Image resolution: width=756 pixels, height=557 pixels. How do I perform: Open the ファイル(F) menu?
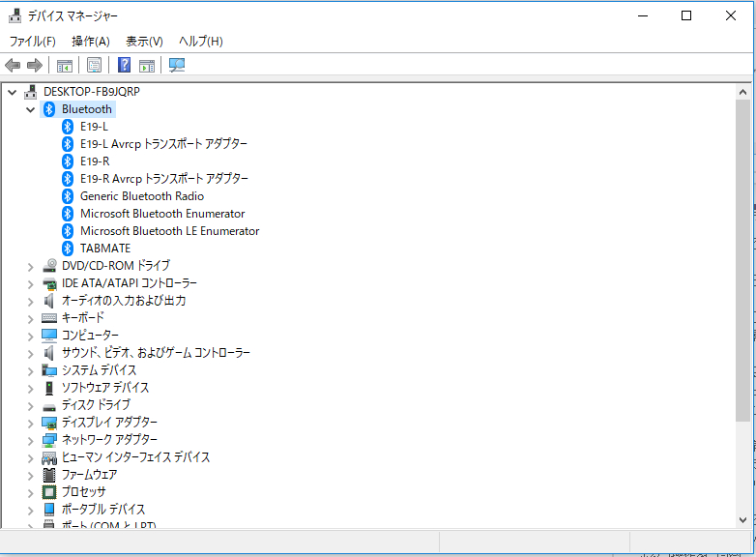pos(32,42)
